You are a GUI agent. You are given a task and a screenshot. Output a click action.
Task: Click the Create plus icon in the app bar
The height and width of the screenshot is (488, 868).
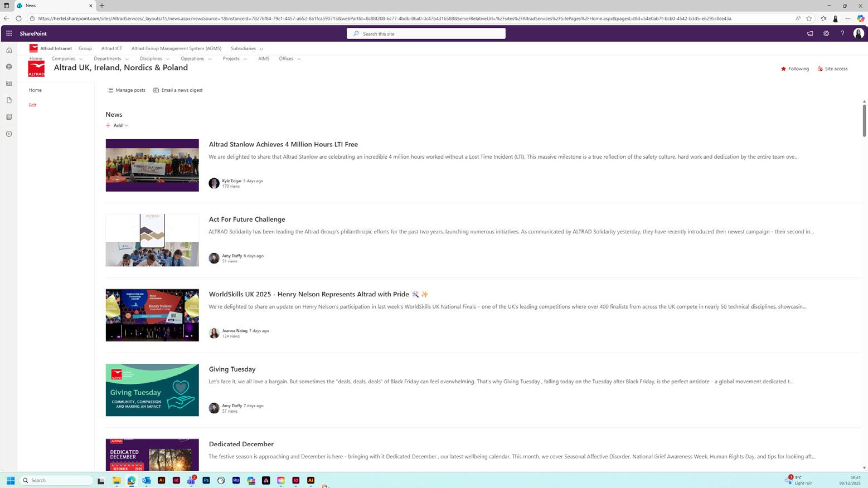(9, 134)
